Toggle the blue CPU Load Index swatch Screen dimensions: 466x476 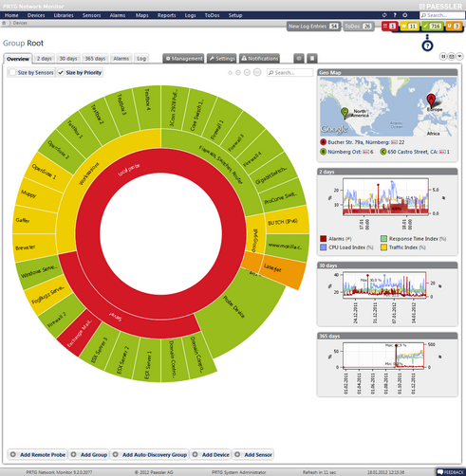coord(323,247)
